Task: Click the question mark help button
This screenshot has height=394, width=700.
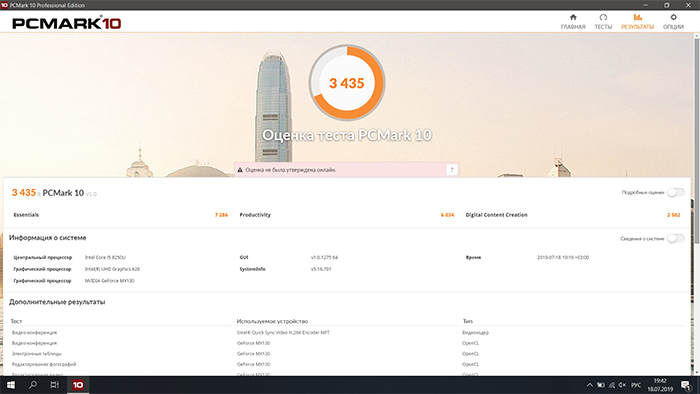Action: [452, 170]
